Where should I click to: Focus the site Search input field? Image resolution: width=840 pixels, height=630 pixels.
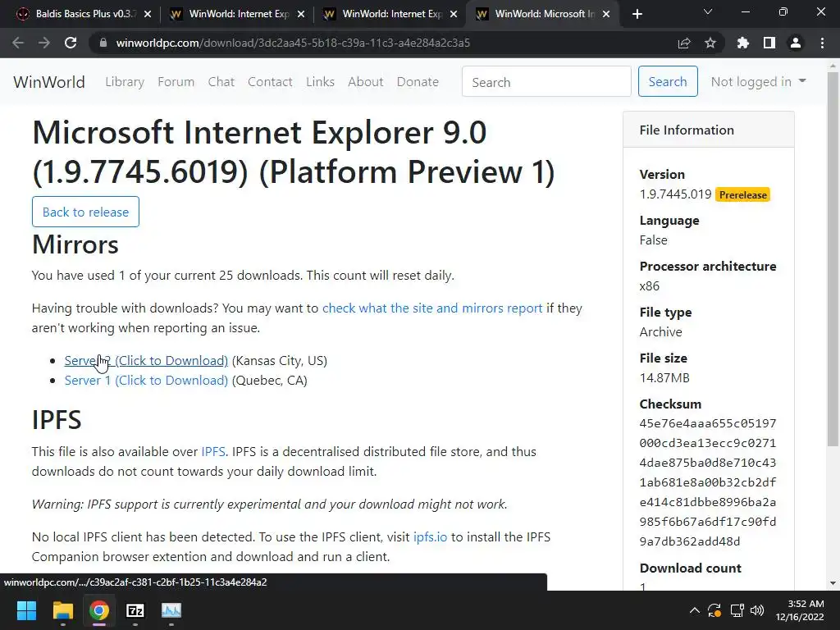[x=546, y=82]
